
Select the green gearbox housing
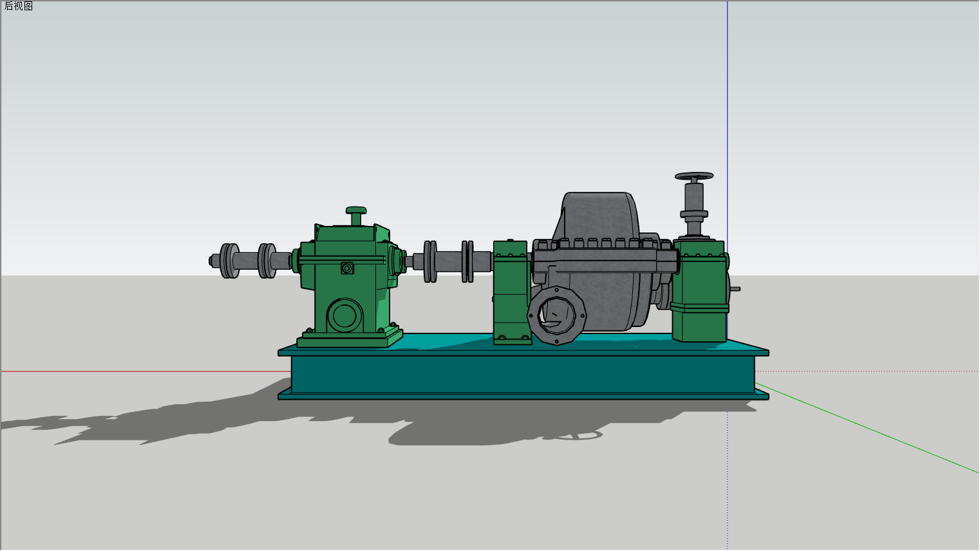[350, 283]
